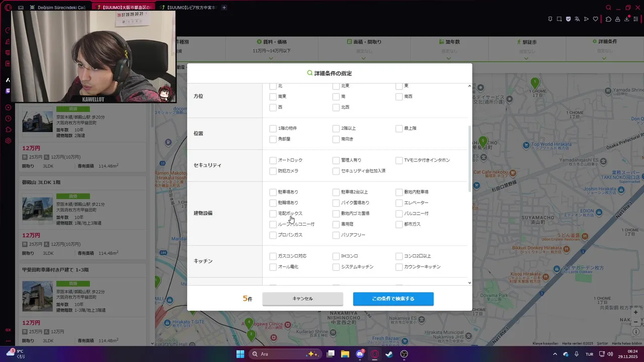Show hidden system tray icons chevron

[x=555, y=354]
